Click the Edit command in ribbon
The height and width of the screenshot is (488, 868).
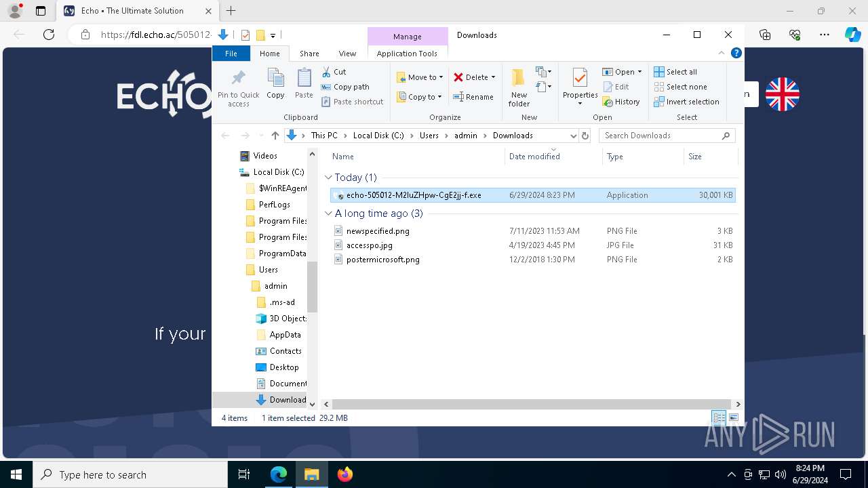[x=616, y=87]
